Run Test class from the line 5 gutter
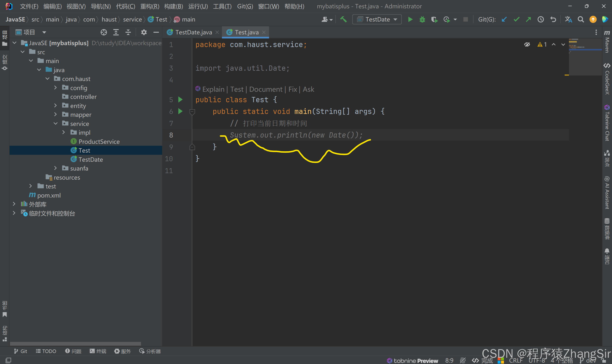The width and height of the screenshot is (612, 364). click(x=180, y=100)
